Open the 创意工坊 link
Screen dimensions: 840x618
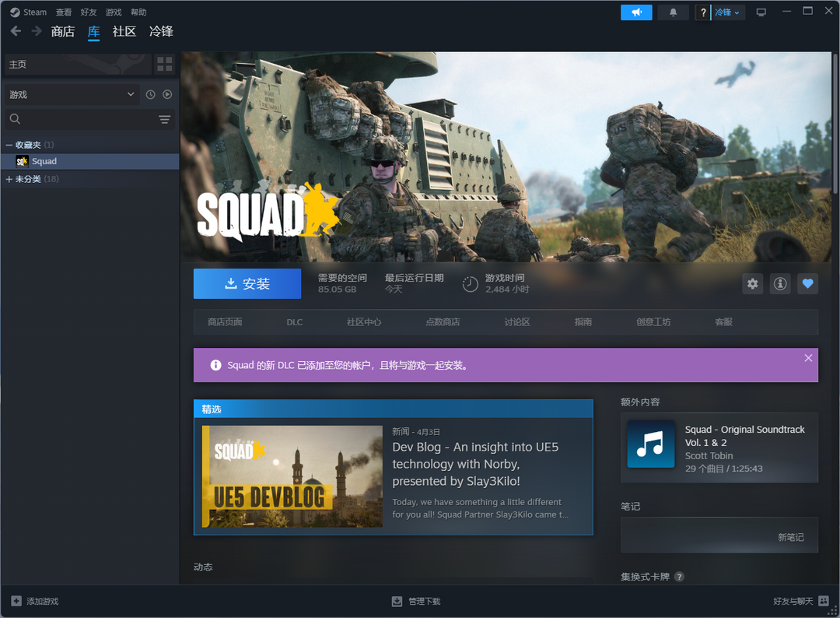click(x=653, y=321)
